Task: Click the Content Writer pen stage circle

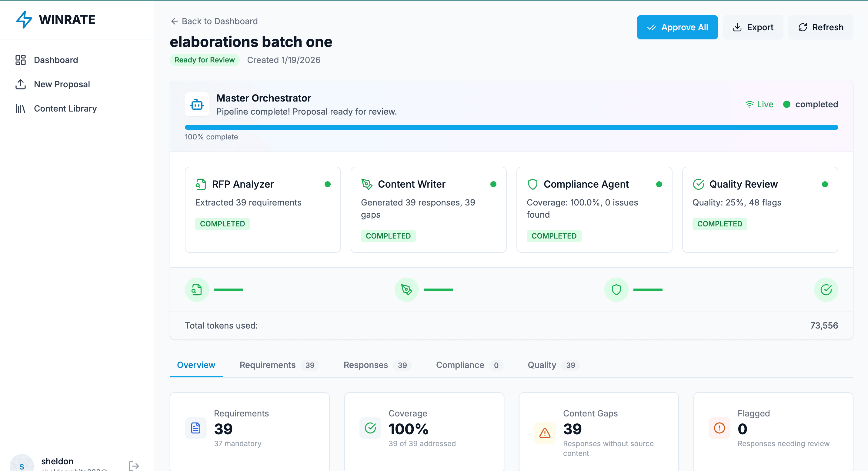Action: click(406, 290)
